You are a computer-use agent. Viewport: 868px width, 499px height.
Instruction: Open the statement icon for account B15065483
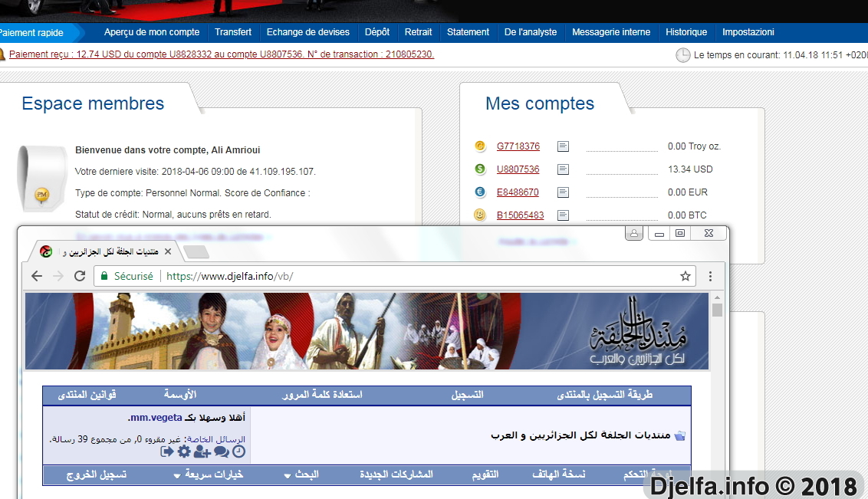click(563, 215)
